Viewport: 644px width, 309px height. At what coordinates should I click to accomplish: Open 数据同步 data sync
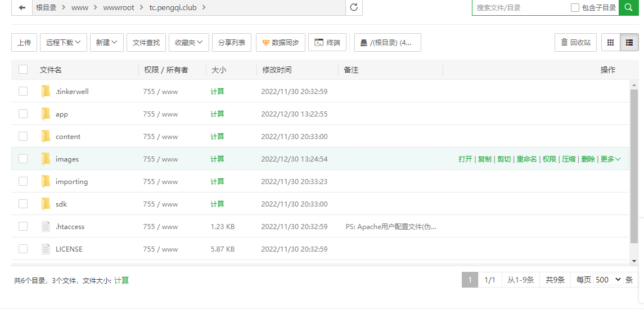281,42
